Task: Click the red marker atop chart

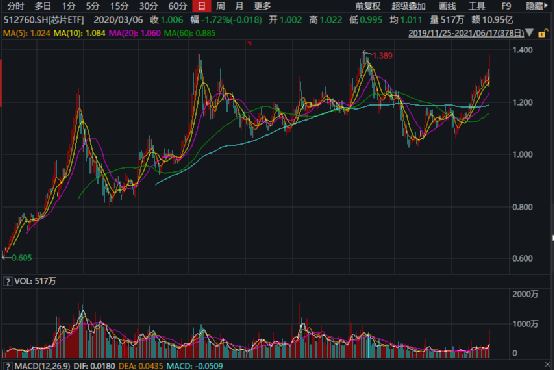Action: [x=249, y=43]
